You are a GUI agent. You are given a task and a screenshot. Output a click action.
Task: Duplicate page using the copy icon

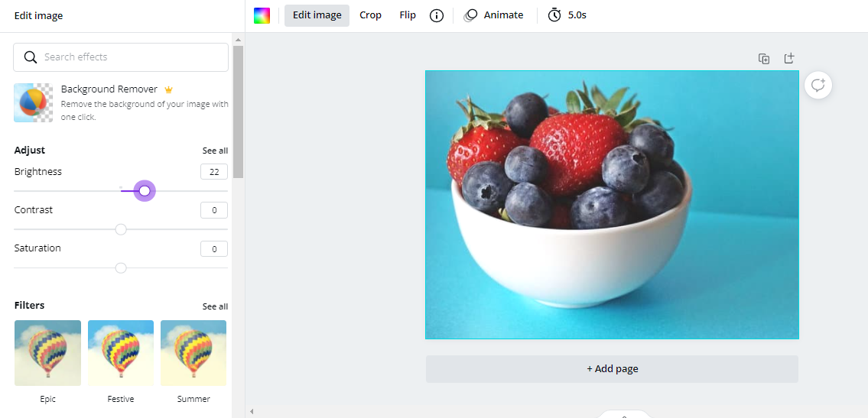tap(764, 59)
